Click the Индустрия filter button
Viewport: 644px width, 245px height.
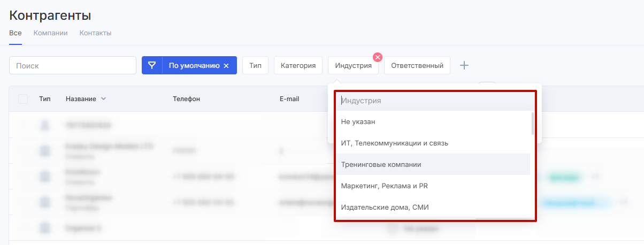pos(353,66)
